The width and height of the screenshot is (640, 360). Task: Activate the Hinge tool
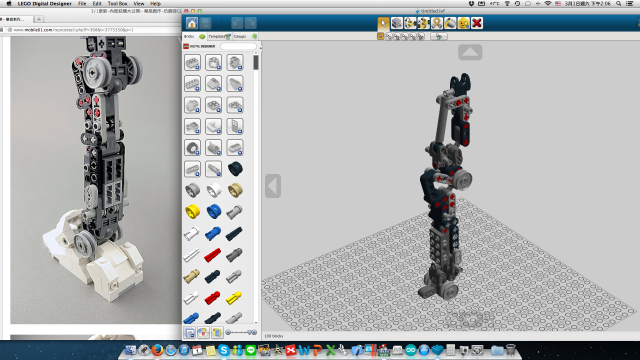click(x=410, y=23)
